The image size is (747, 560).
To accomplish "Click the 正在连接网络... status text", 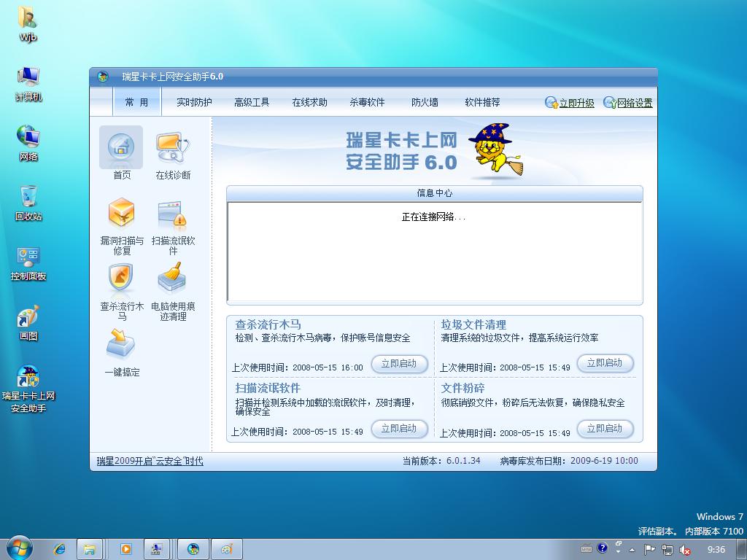I will click(433, 217).
